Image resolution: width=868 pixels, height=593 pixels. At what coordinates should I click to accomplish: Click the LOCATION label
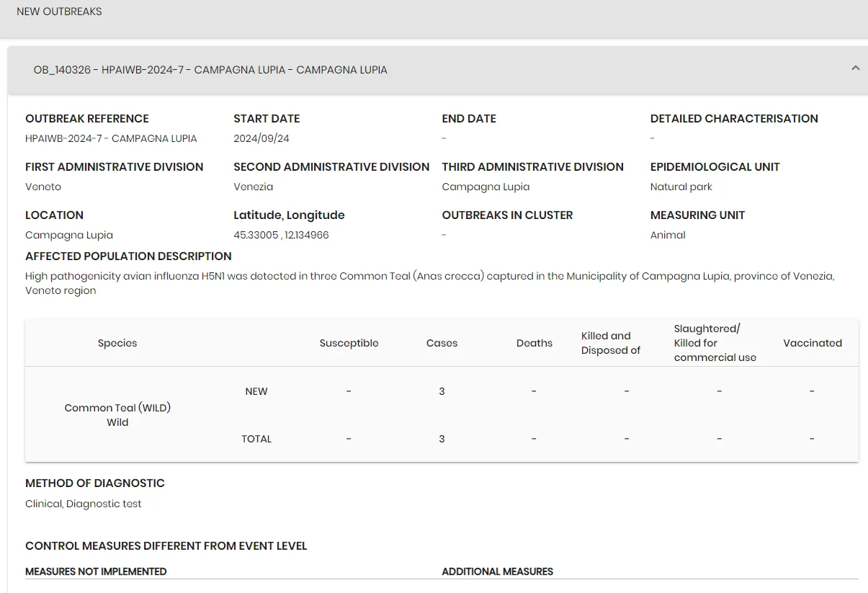pyautogui.click(x=55, y=215)
